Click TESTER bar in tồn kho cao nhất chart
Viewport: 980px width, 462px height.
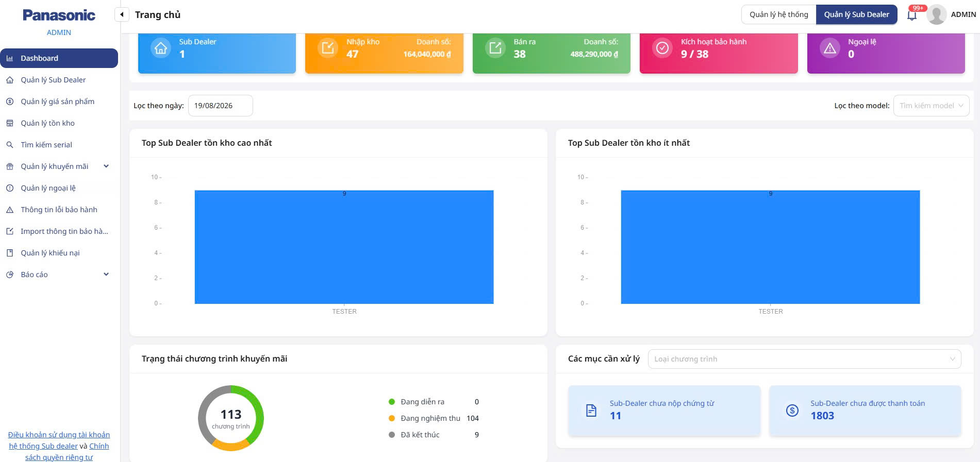tap(344, 247)
